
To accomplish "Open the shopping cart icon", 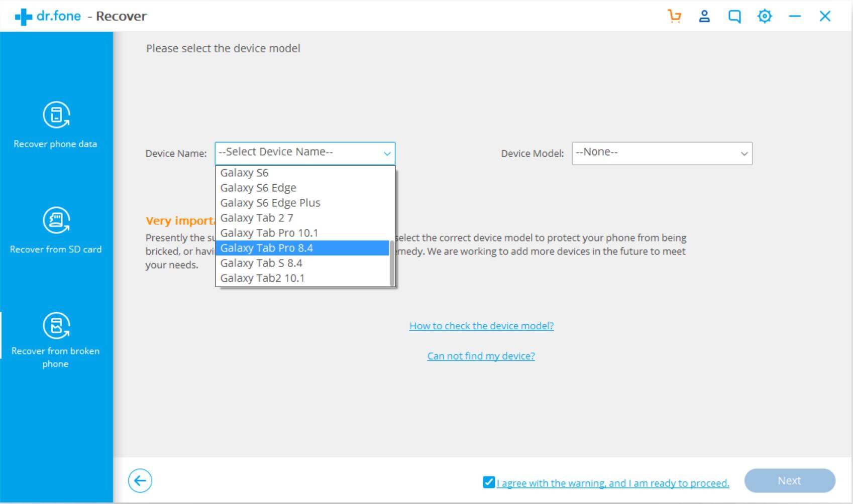I will (x=674, y=16).
